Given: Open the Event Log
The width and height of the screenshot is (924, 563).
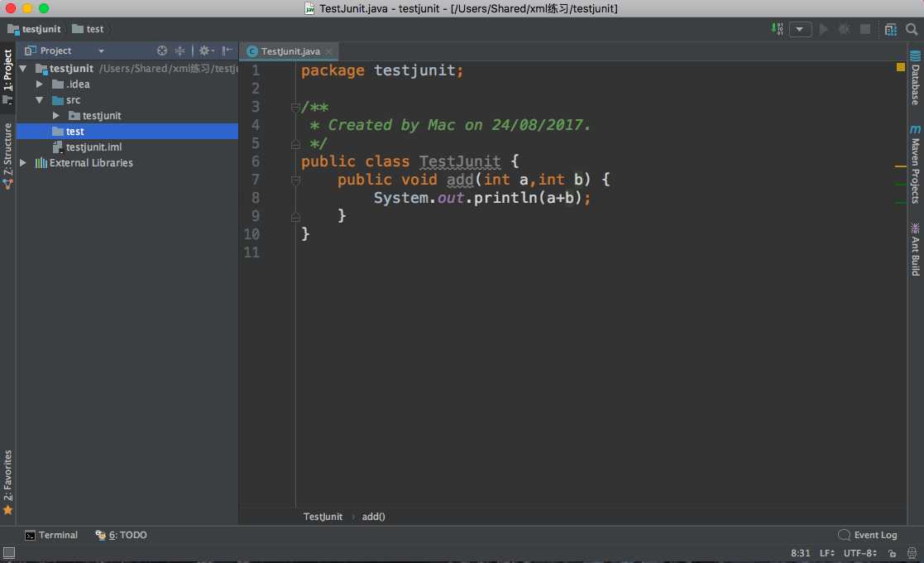Looking at the screenshot, I should [868, 536].
